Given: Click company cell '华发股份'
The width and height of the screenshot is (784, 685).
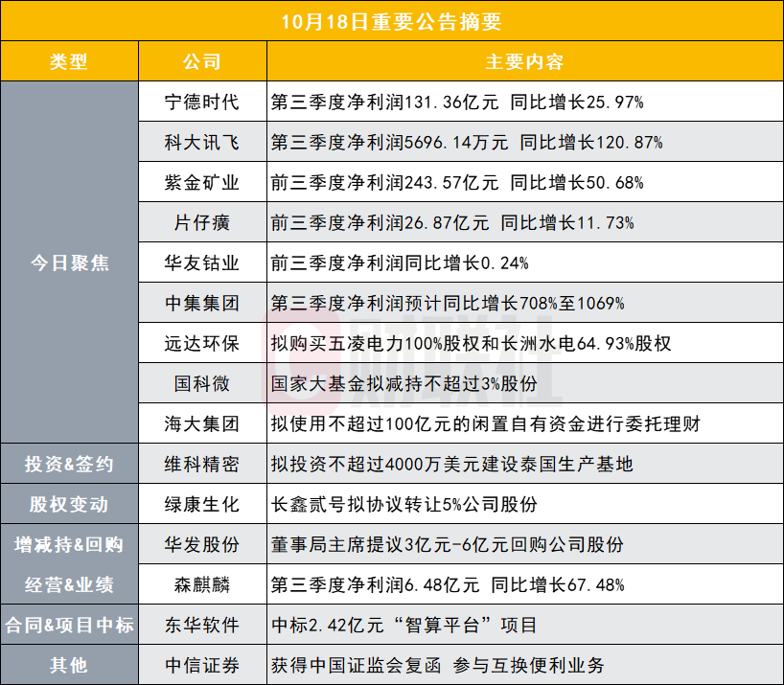Looking at the screenshot, I should [202, 544].
